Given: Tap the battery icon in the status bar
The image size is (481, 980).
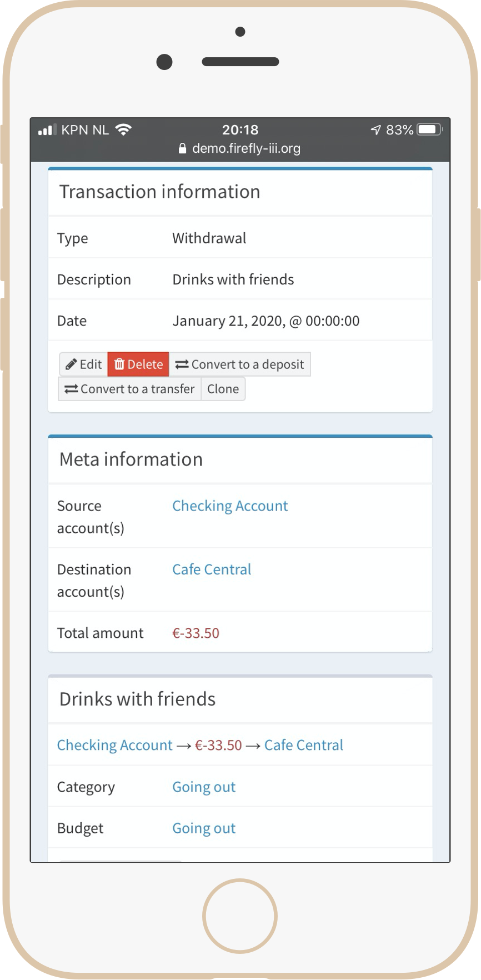Looking at the screenshot, I should (429, 130).
